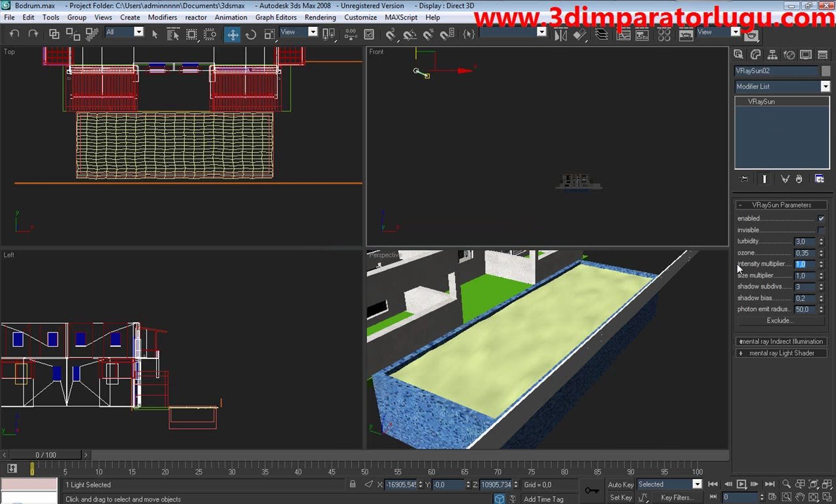The image size is (836, 504).
Task: Open Render Scene dialog icon
Action: click(686, 34)
